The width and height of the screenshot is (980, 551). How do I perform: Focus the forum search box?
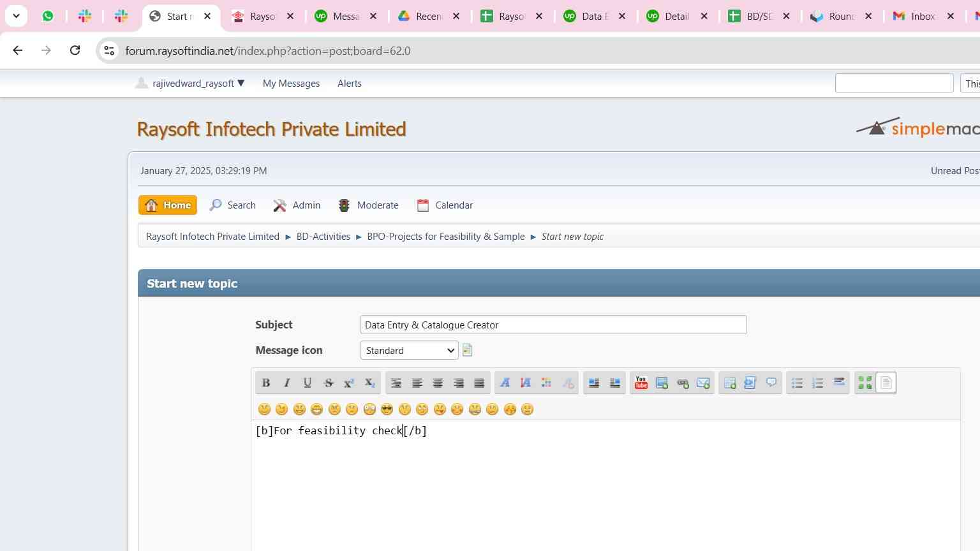click(x=894, y=83)
